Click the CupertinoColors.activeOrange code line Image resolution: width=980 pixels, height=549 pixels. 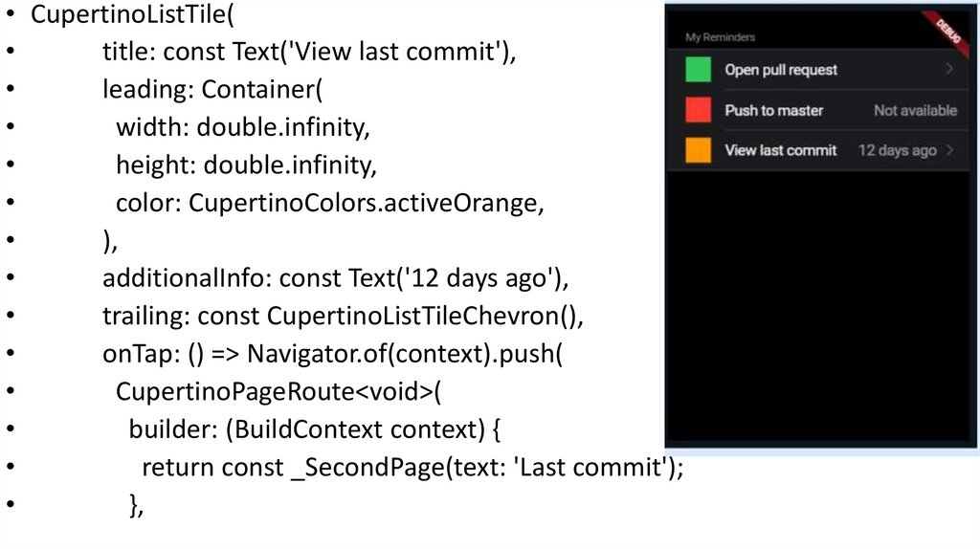(329, 204)
